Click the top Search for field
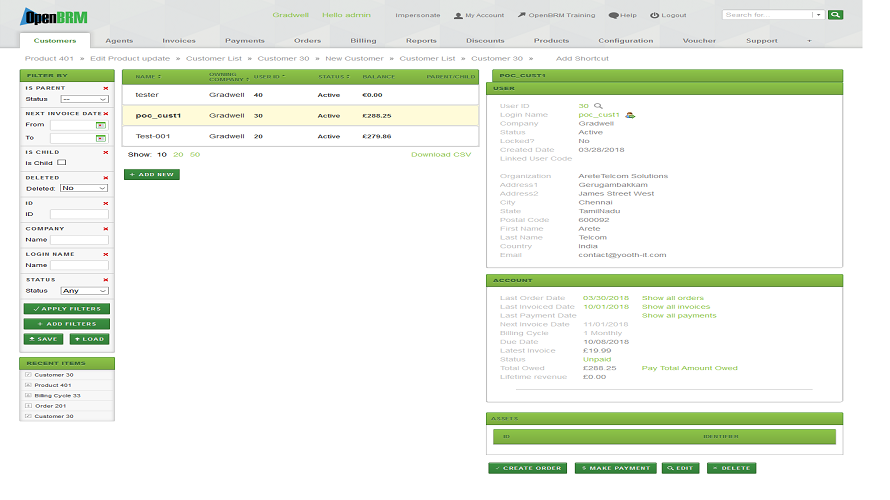 pyautogui.click(x=767, y=15)
